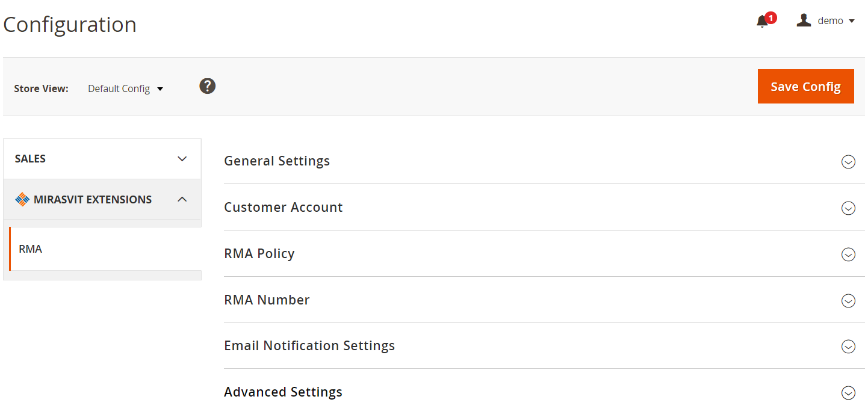Expand RMA Number circle chevron icon
868x417 pixels.
click(x=848, y=301)
